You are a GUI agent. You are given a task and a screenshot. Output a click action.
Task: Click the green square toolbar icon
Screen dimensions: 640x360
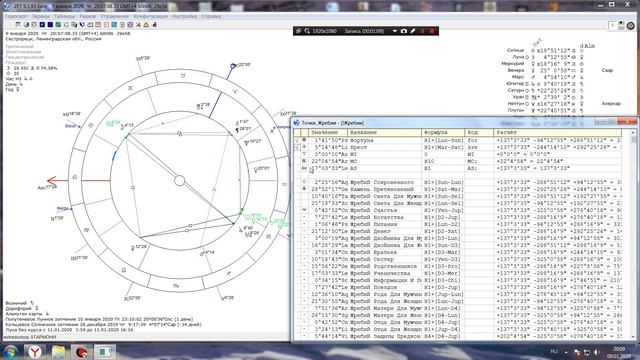(x=58, y=24)
